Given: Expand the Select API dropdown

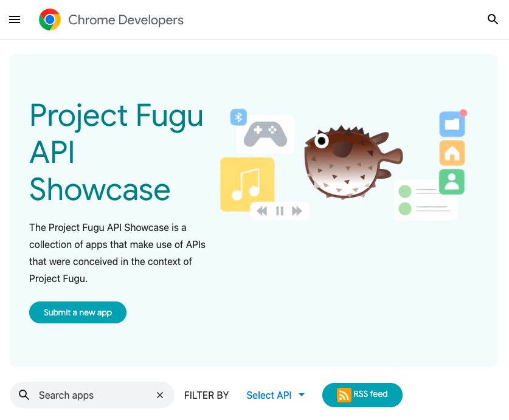Looking at the screenshot, I should tap(275, 395).
